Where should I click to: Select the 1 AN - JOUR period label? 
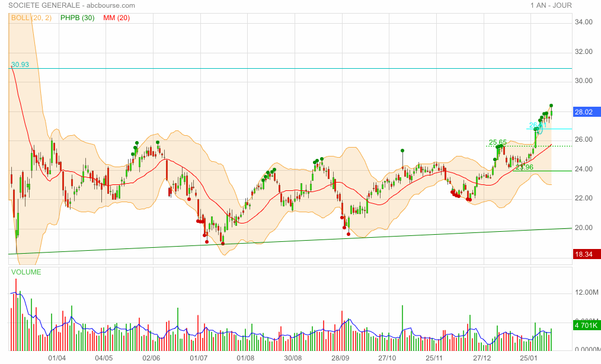[551, 5]
